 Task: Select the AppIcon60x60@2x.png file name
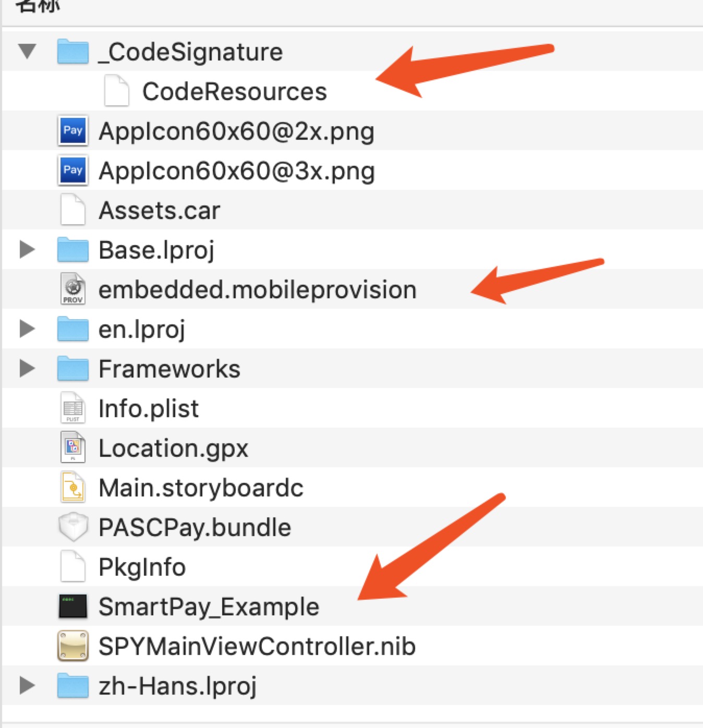point(236,131)
